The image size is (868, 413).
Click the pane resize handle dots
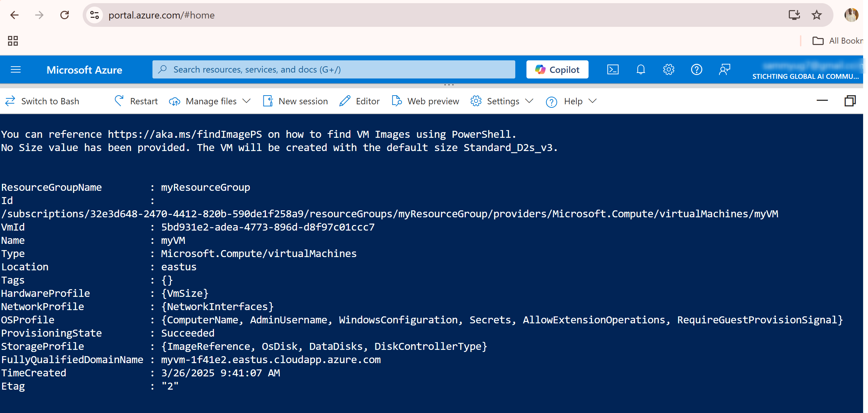(x=449, y=85)
